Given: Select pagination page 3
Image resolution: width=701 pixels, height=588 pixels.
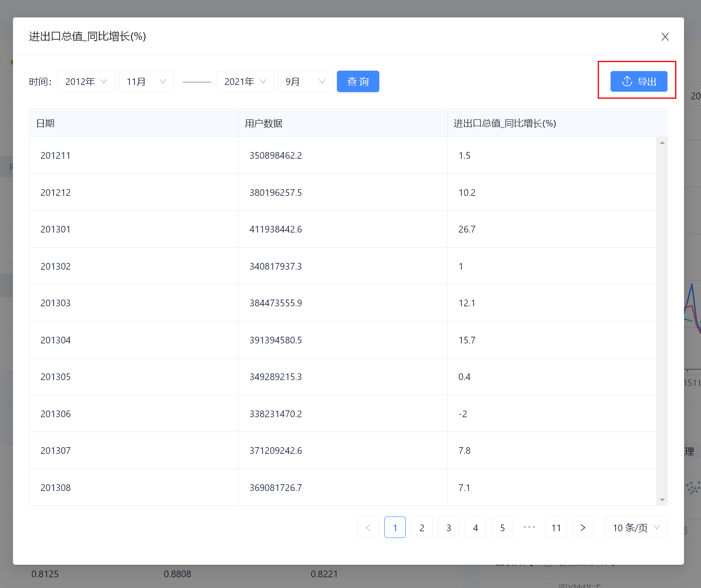Looking at the screenshot, I should click(449, 528).
